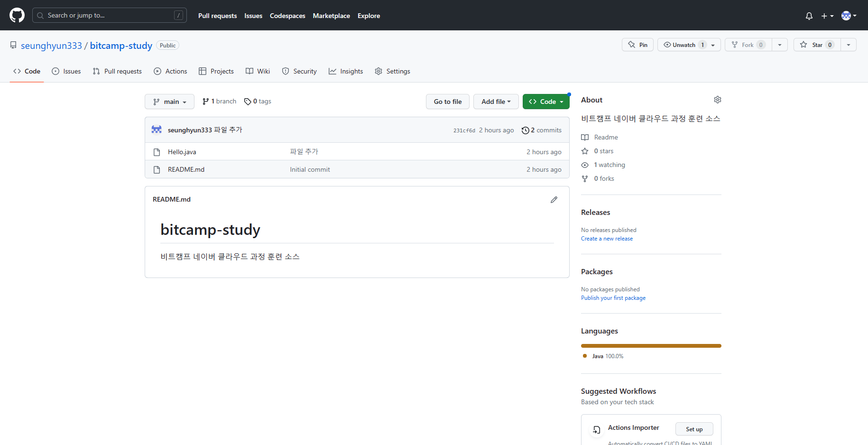Click the README.md title above the readme
Screen dimensions: 868x445
[172, 199]
